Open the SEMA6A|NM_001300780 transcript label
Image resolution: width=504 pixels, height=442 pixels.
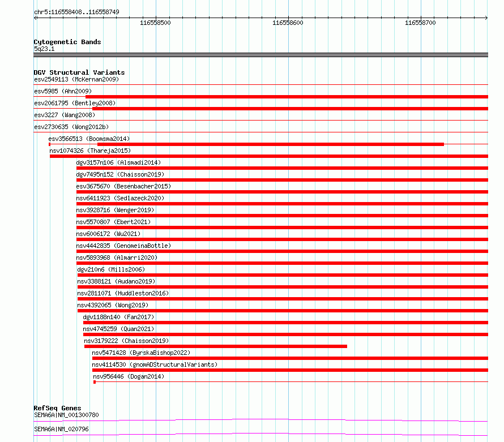[66, 415]
